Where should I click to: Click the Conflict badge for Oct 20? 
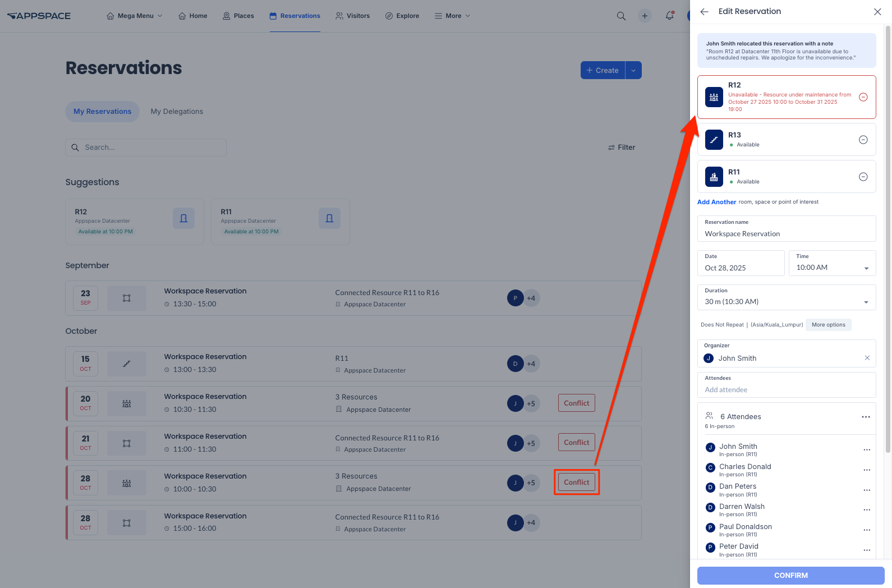click(577, 403)
